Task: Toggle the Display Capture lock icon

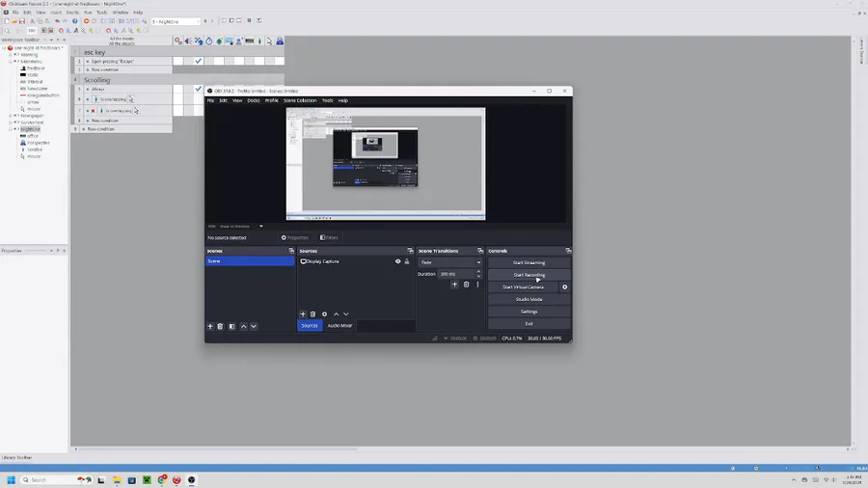Action: point(407,261)
